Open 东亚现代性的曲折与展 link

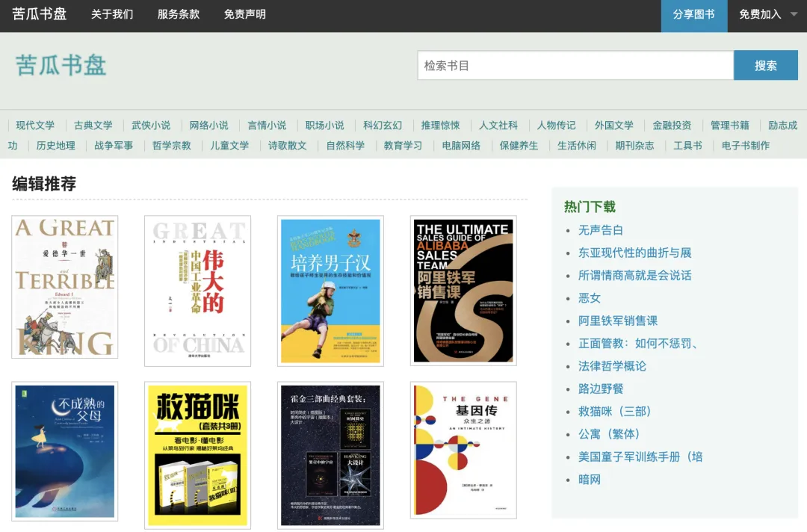(634, 253)
